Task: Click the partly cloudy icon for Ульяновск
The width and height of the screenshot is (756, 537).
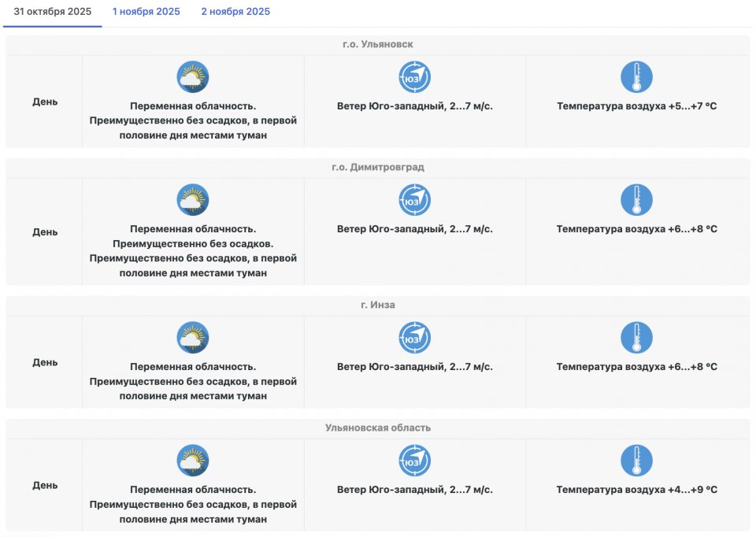Action: click(x=192, y=77)
